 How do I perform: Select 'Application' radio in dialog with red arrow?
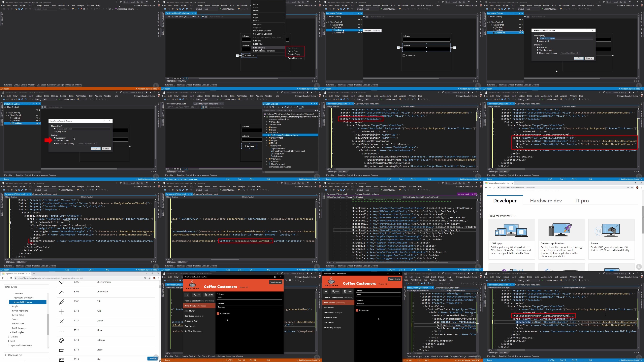coord(55,138)
